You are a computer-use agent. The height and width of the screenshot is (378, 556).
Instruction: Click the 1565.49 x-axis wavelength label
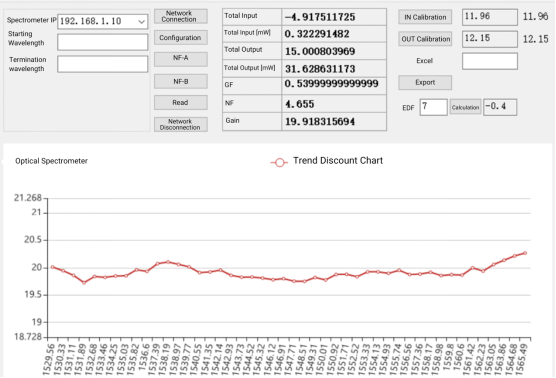pos(523,359)
